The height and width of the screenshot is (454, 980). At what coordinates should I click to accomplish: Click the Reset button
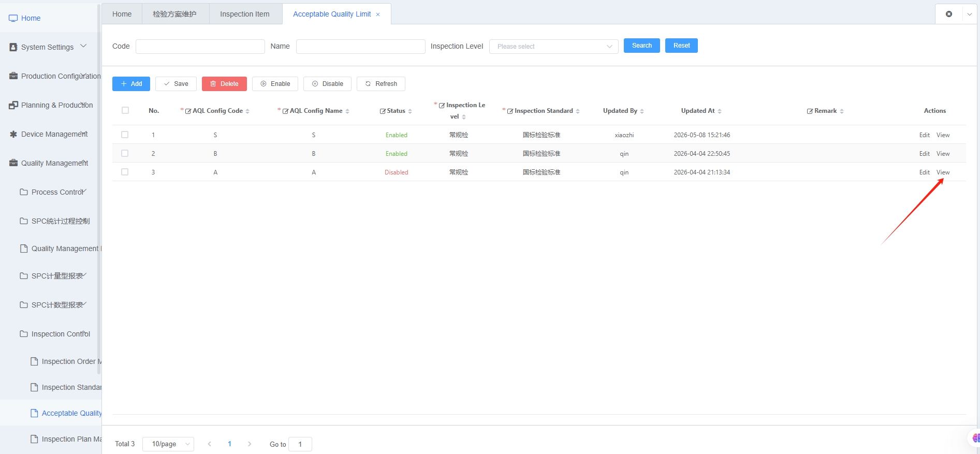[681, 46]
